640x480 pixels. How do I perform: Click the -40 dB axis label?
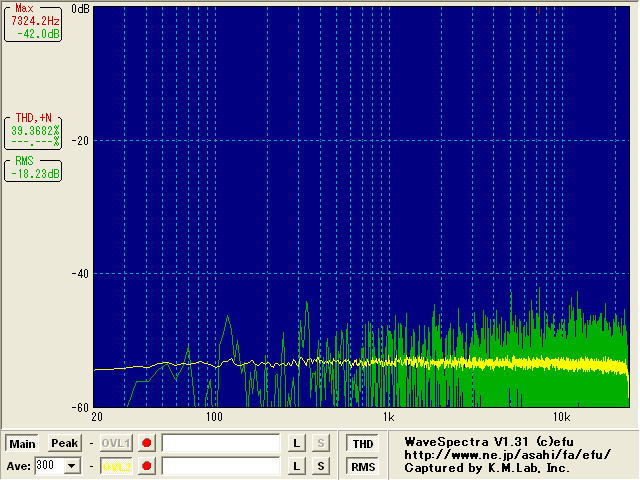coord(80,274)
